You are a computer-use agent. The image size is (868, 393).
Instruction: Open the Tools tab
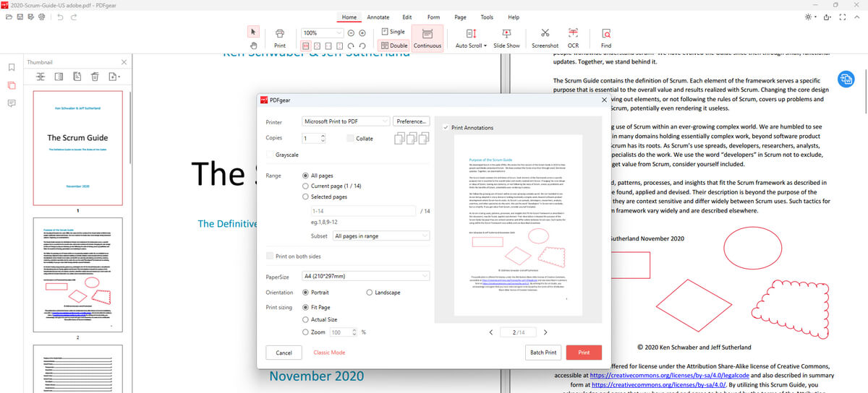[x=487, y=17]
